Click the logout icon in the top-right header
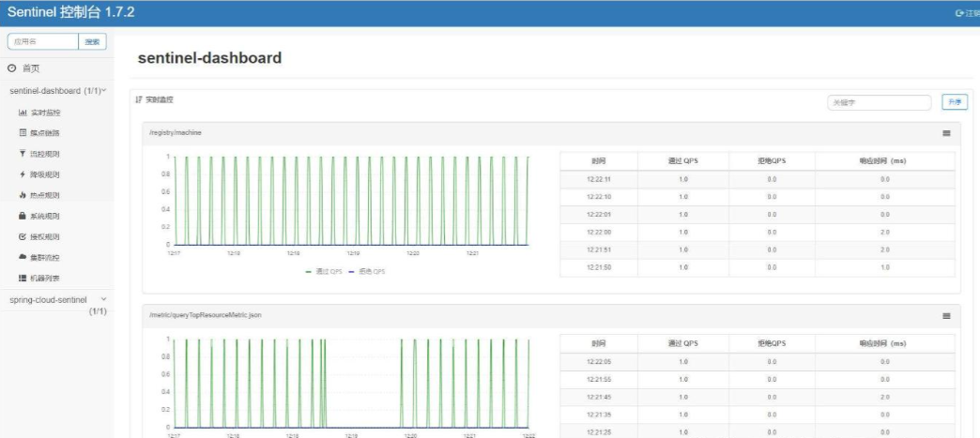 tap(959, 13)
